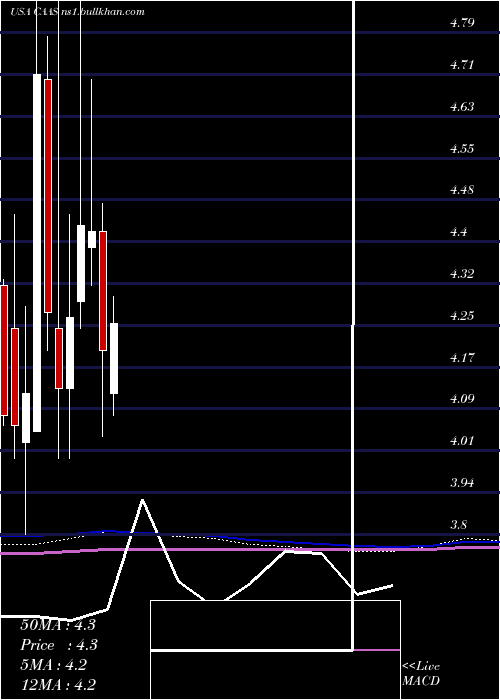Click the 4.01 price axis label
500x700 pixels.
pos(462,441)
